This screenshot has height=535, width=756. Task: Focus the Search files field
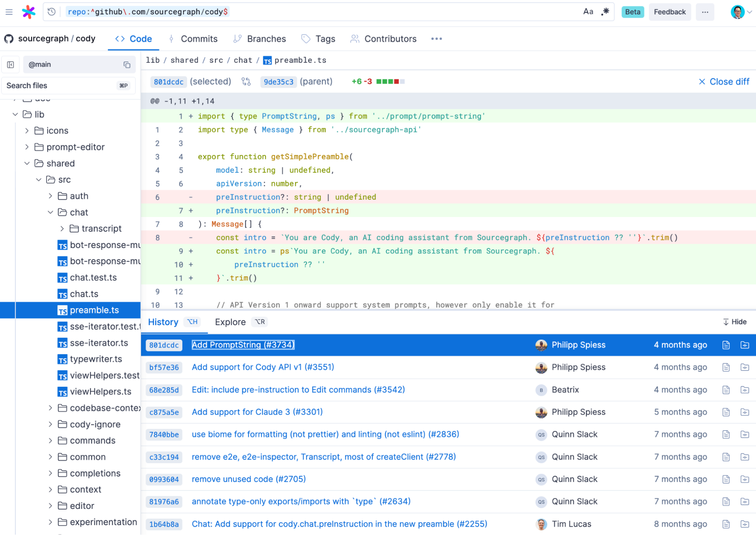(68, 86)
